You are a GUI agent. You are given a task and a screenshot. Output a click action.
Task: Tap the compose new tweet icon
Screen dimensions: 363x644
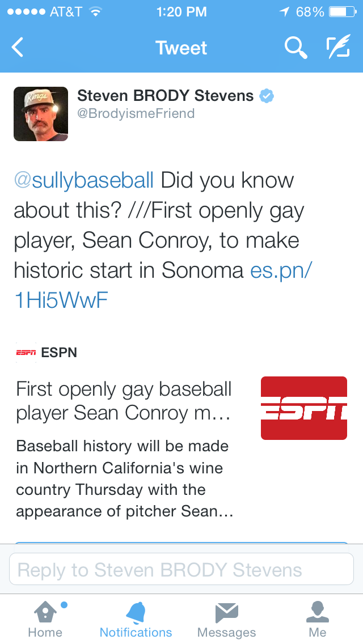tap(337, 48)
